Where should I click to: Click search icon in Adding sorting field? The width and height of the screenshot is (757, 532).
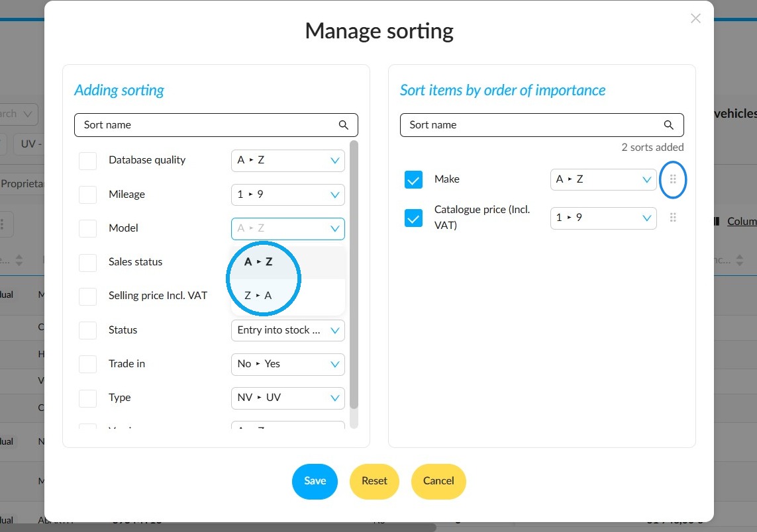343,125
